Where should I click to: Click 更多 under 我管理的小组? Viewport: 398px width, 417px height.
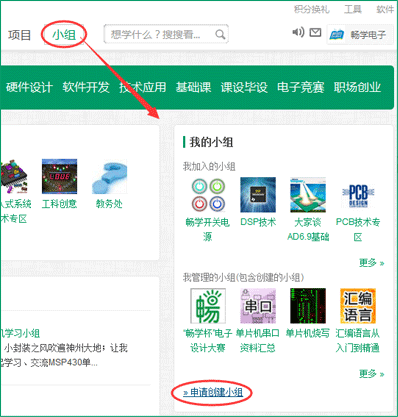[371, 374]
